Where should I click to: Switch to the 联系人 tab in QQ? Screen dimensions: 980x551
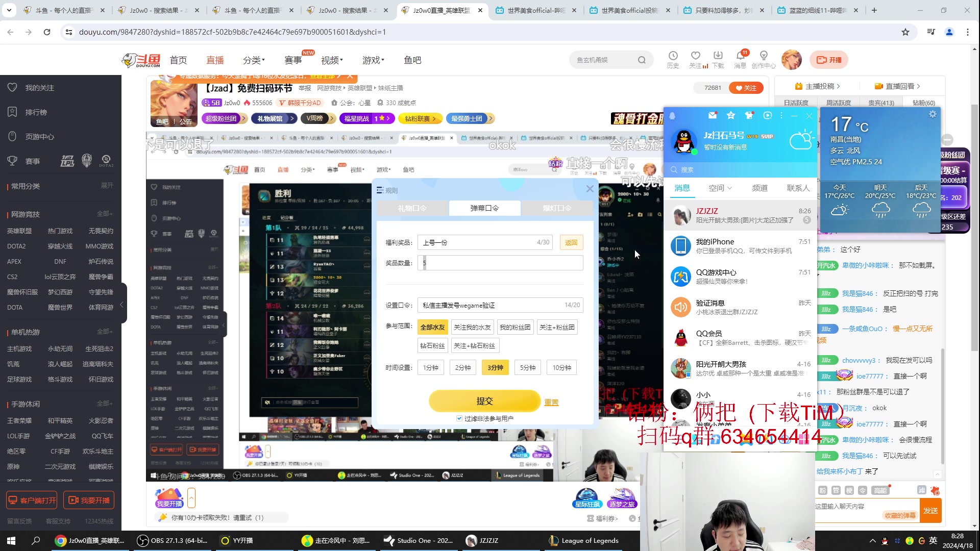point(798,188)
